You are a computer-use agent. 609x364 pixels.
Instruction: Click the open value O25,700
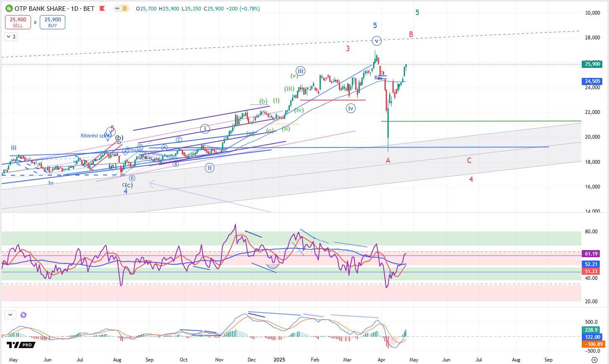click(147, 8)
